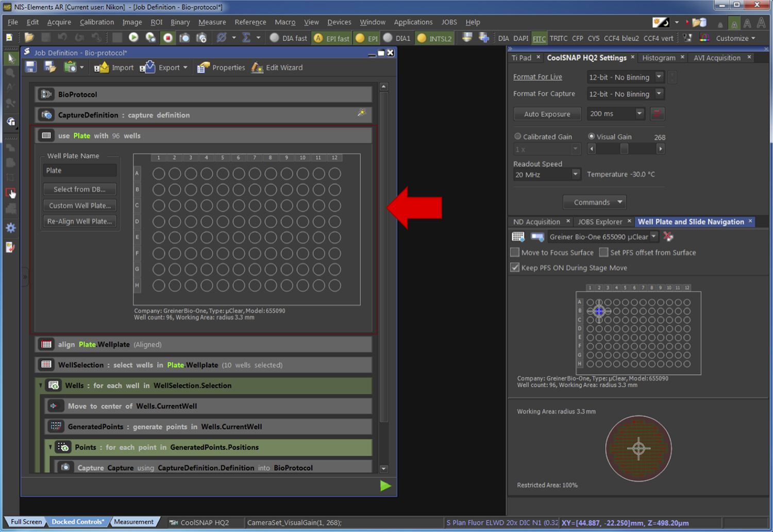
Task: Click the Save As job icon
Action: 50,67
